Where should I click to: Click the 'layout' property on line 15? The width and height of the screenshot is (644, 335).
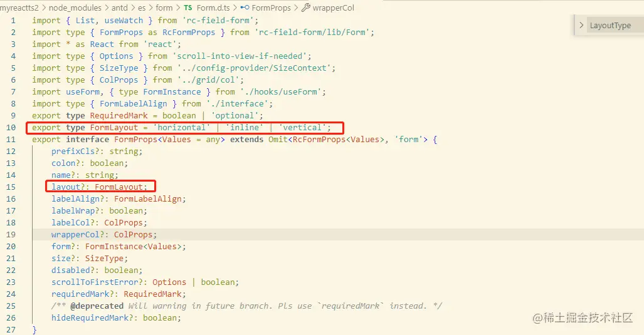coord(66,187)
